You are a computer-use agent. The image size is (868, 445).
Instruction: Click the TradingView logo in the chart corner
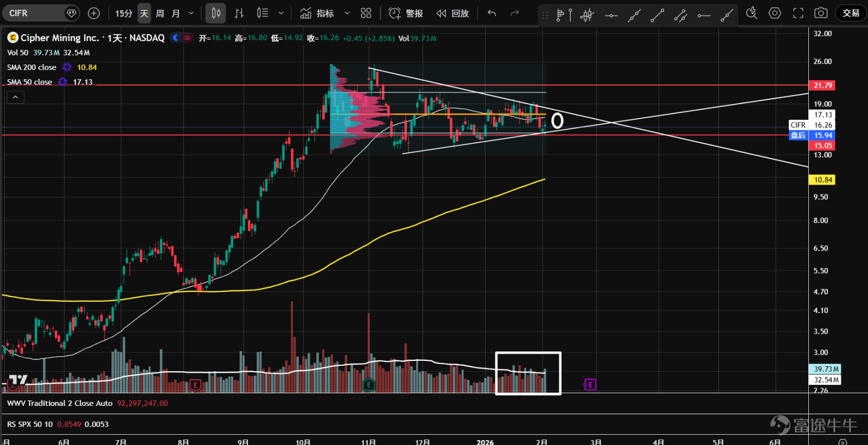point(17,380)
